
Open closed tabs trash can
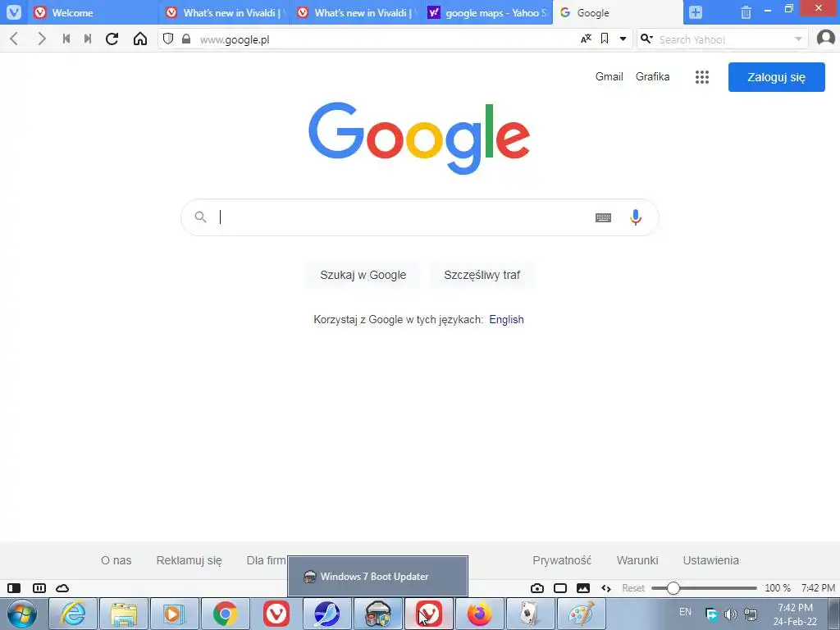[x=746, y=12]
